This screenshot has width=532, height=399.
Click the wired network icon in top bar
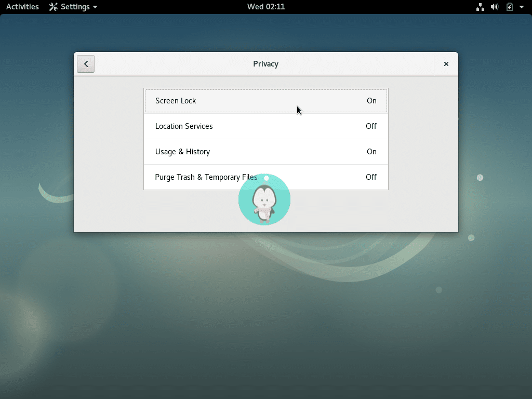coord(480,7)
